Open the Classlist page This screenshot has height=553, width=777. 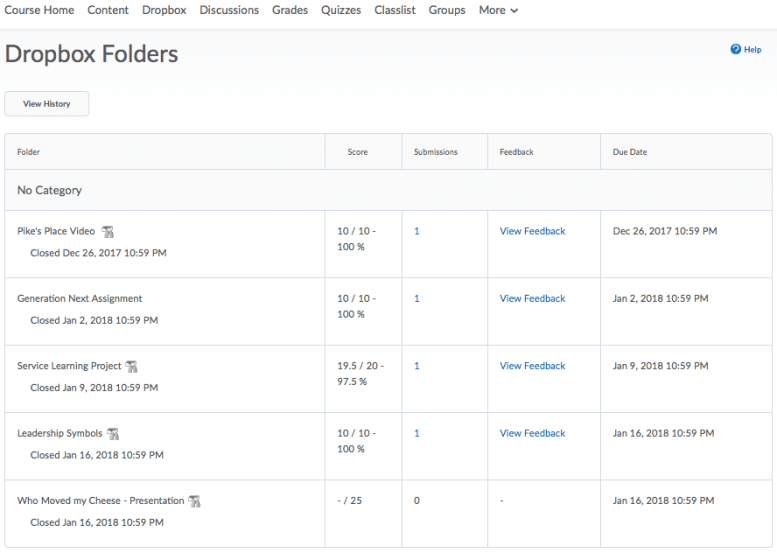click(396, 10)
